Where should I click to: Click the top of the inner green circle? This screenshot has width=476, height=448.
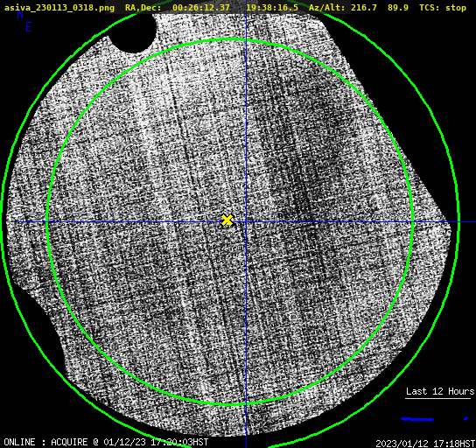click(x=230, y=39)
